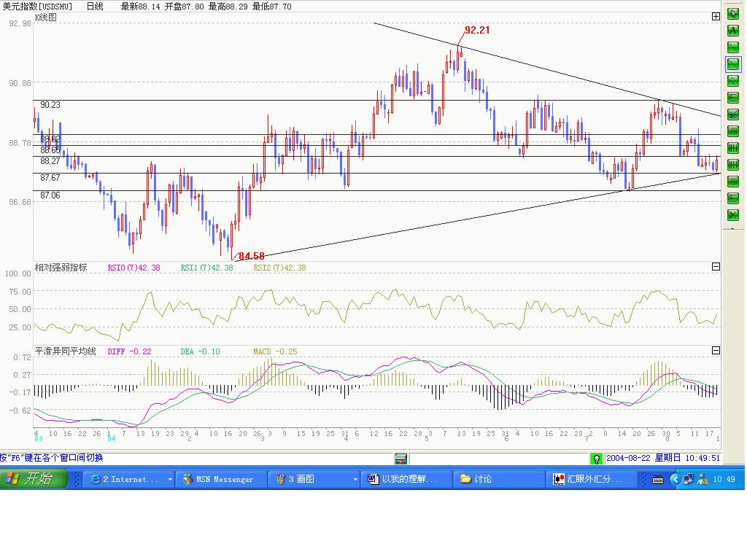
Task: Click the RSI0 (7)42.38 indicator label
Action: (x=134, y=268)
